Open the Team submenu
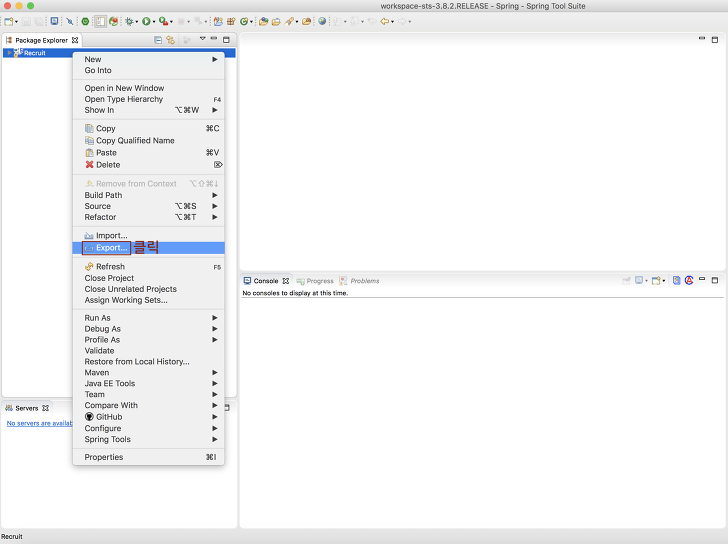The image size is (728, 544). 149,395
